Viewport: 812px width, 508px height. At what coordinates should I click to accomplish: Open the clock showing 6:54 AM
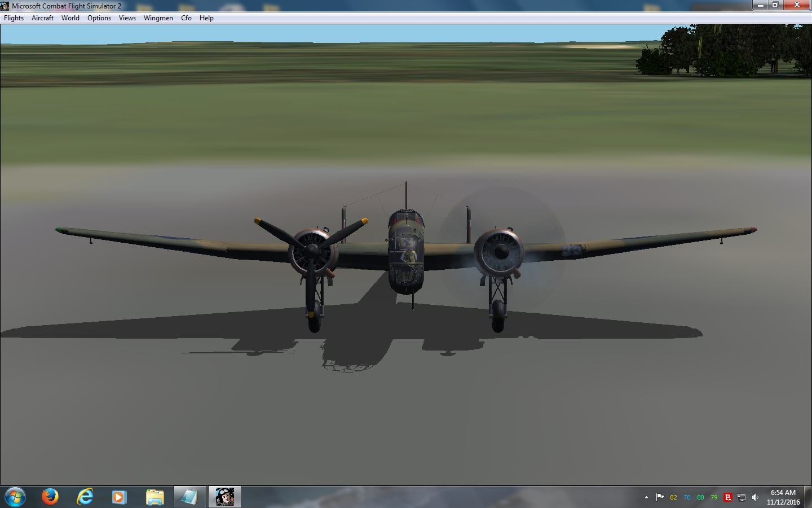tap(783, 497)
